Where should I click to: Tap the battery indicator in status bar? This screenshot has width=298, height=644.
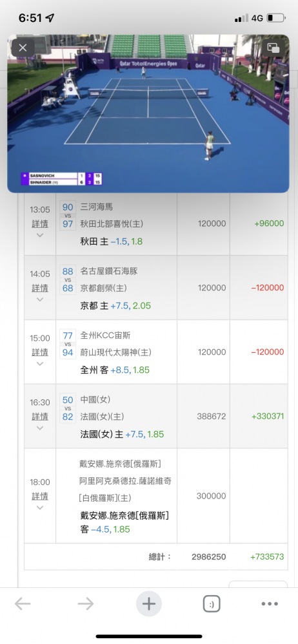pos(276,18)
